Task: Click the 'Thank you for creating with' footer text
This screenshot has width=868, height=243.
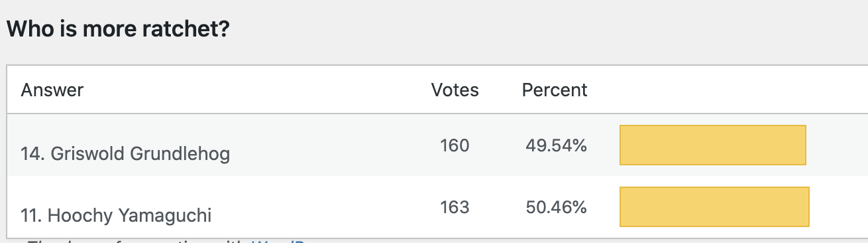Action: coord(136,240)
